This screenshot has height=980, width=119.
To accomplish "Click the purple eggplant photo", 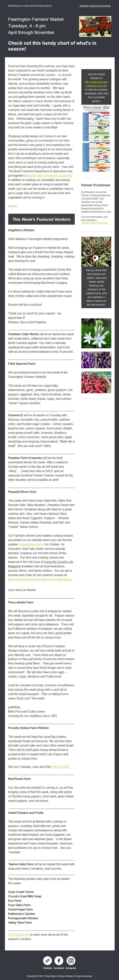I will point(96,360).
